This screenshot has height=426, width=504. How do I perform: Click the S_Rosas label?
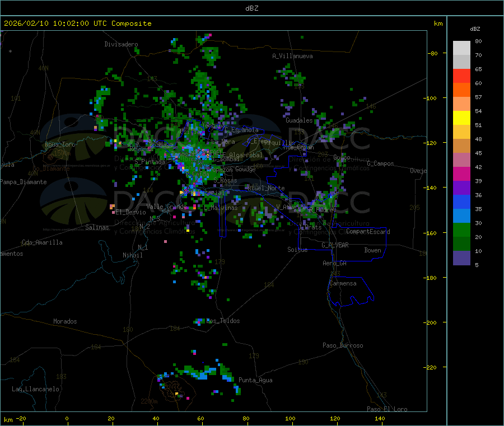pyautogui.click(x=225, y=181)
